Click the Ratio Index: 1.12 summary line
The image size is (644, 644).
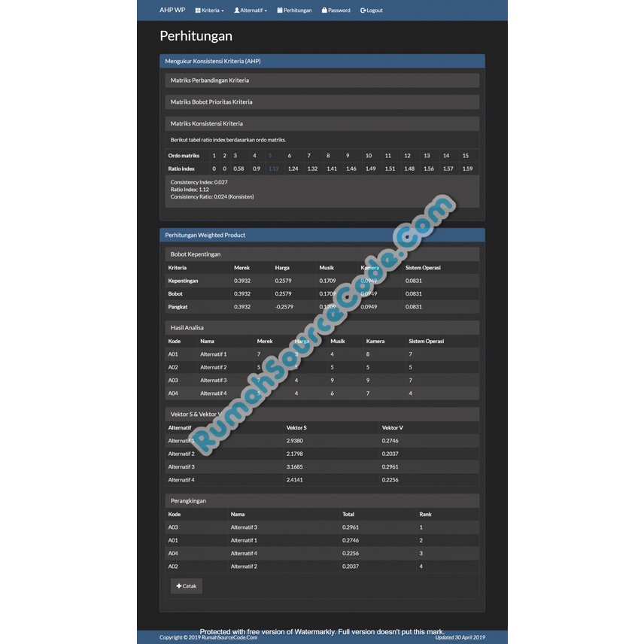click(x=190, y=190)
